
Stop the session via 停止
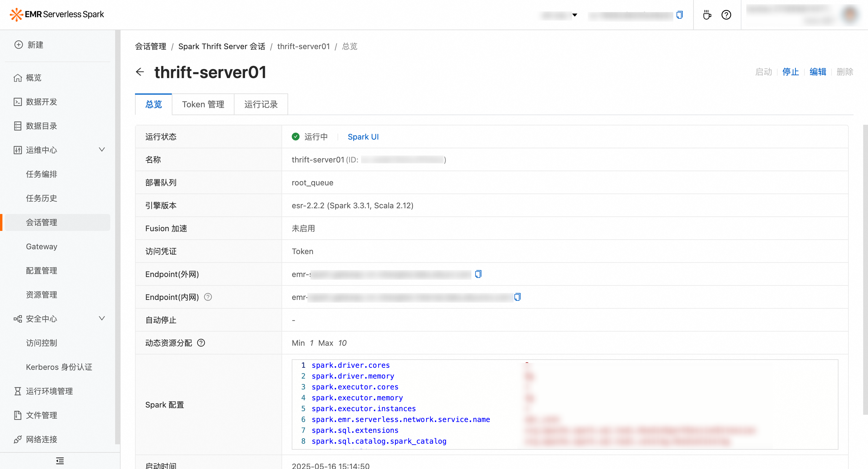[791, 72]
